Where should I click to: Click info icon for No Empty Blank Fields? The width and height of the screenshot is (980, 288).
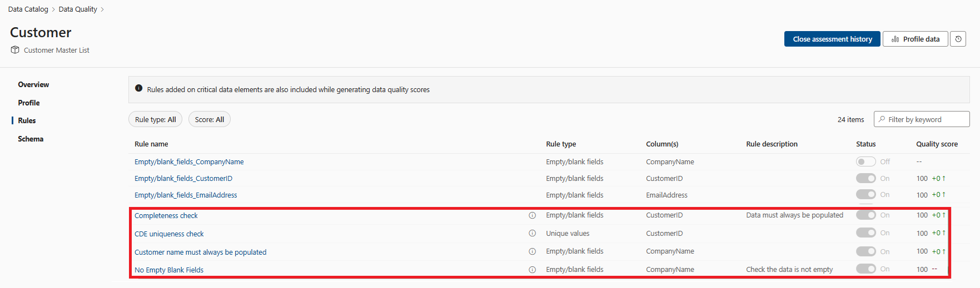[532, 270]
